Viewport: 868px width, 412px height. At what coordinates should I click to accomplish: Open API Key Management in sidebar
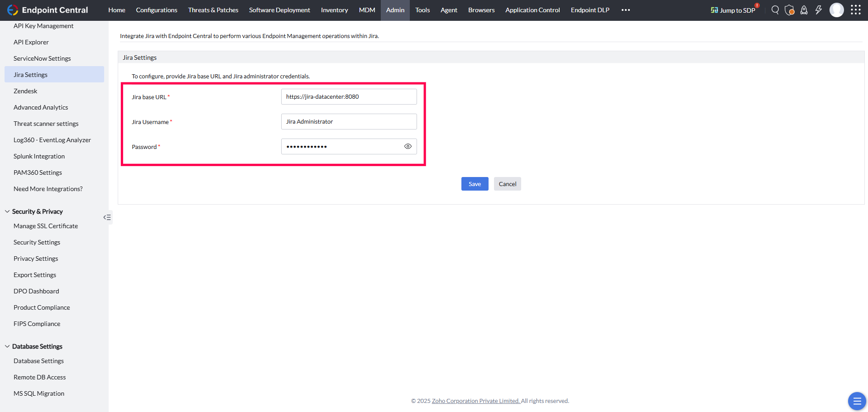[43, 26]
